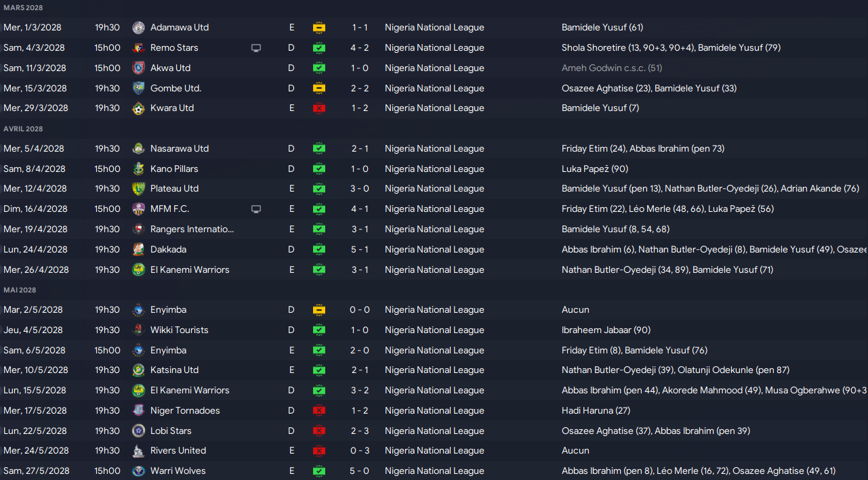The width and height of the screenshot is (868, 480).
Task: Open the Plateau Utd team link
Action: [174, 189]
